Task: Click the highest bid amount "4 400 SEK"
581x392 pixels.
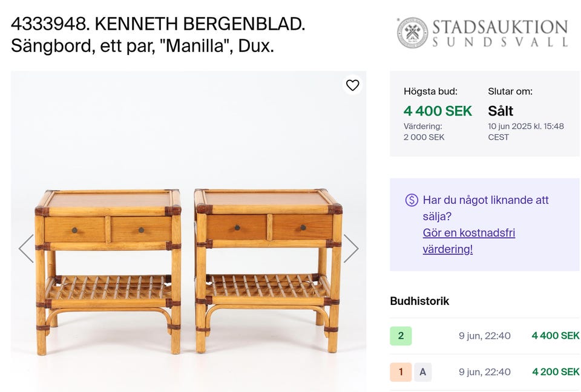Action: [438, 111]
